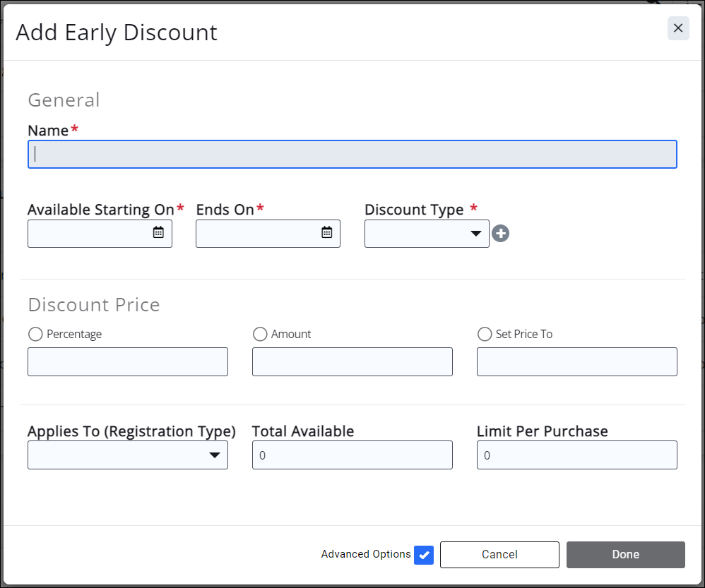Click the Limit Per Purchase field
Image resolution: width=705 pixels, height=588 pixels.
click(x=576, y=455)
